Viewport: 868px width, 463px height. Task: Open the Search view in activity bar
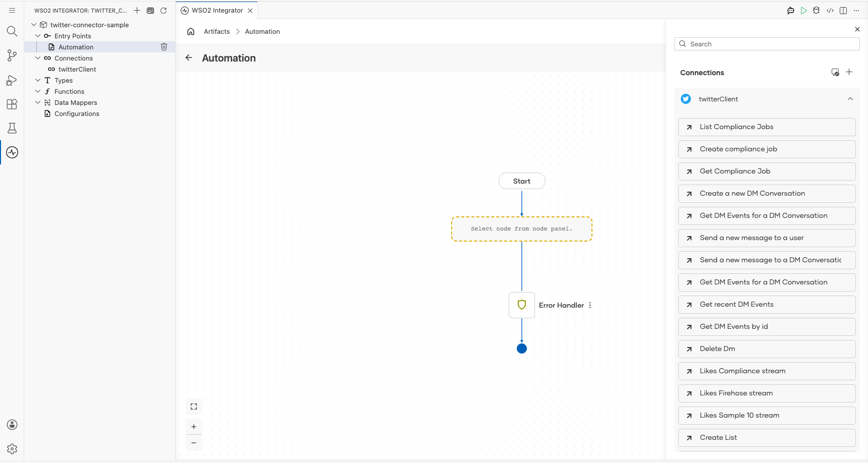pyautogui.click(x=12, y=31)
